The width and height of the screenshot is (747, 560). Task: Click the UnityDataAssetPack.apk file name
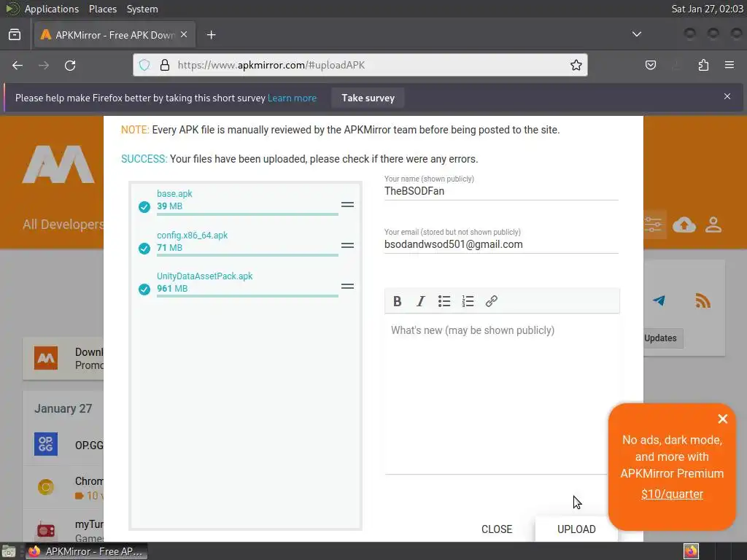coord(204,276)
